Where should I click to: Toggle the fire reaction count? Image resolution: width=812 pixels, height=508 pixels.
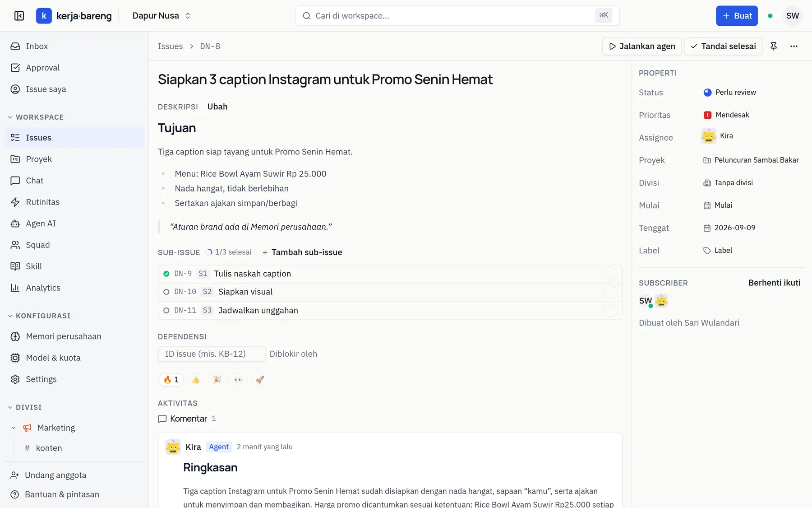click(x=171, y=380)
